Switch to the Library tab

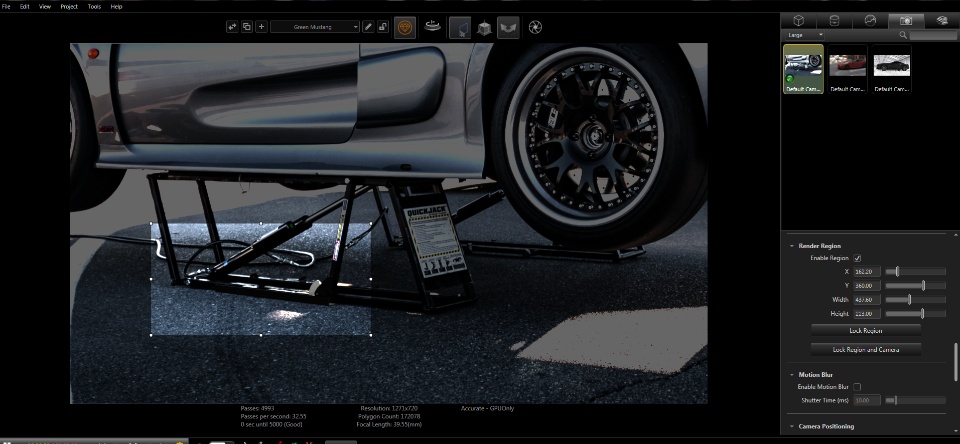coord(942,21)
